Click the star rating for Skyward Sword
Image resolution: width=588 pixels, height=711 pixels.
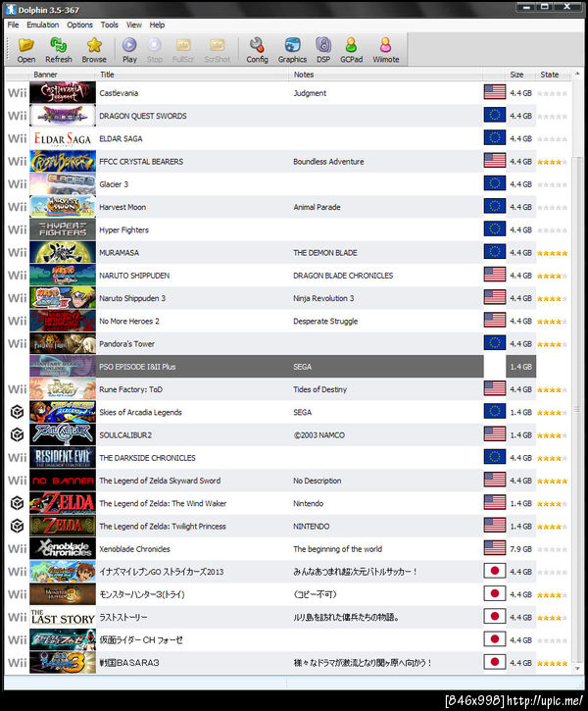pyautogui.click(x=552, y=482)
